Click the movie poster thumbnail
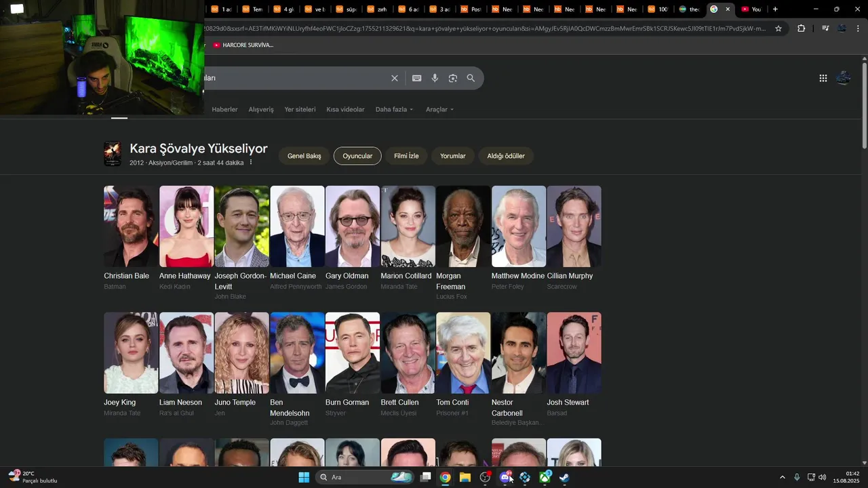The height and width of the screenshot is (488, 868). [112, 154]
